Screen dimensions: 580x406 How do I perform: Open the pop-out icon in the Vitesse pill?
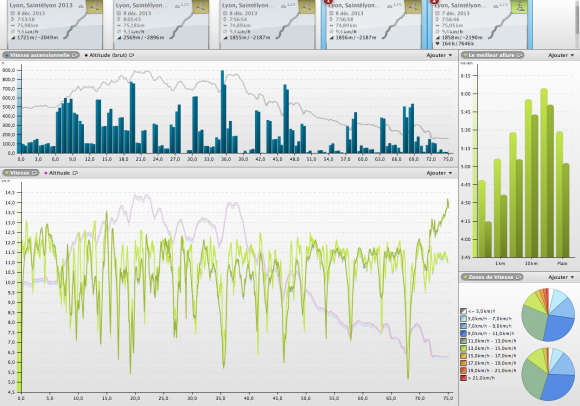[34, 173]
